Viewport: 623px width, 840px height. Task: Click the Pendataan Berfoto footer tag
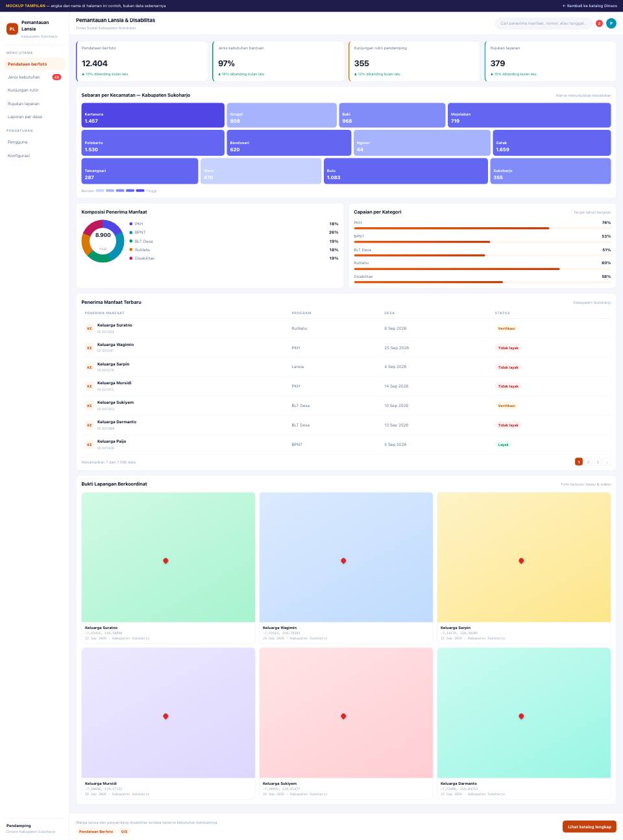click(96, 832)
